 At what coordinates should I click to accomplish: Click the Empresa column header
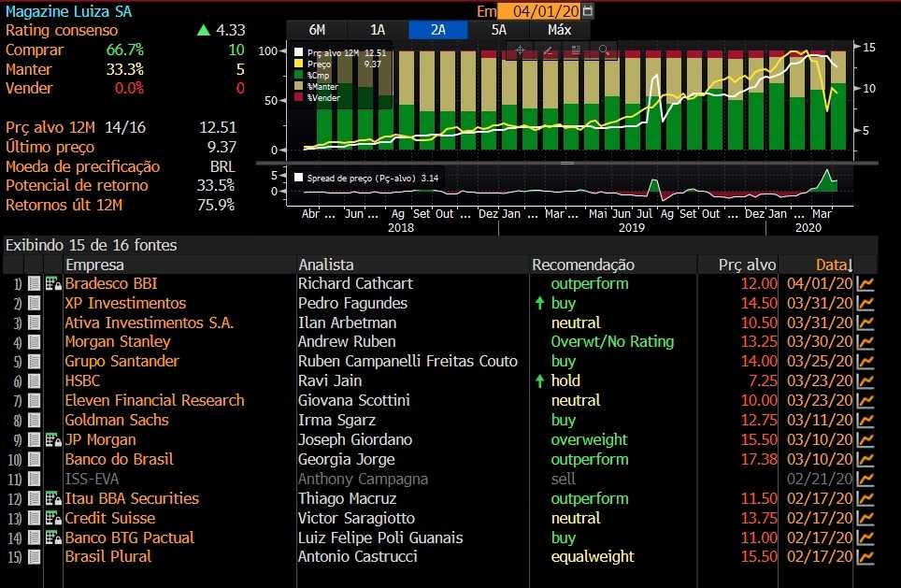pyautogui.click(x=94, y=265)
